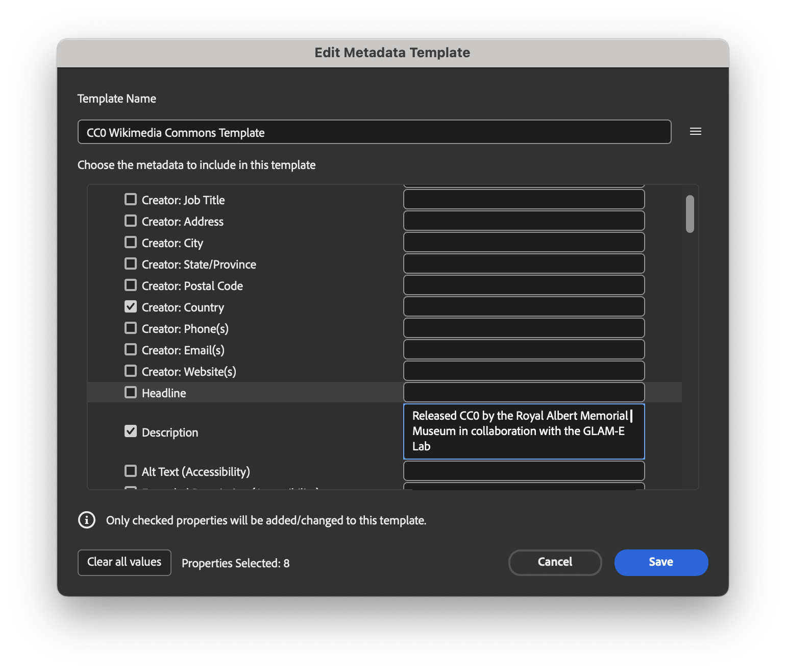Cancel the metadata template editing

[x=555, y=562]
